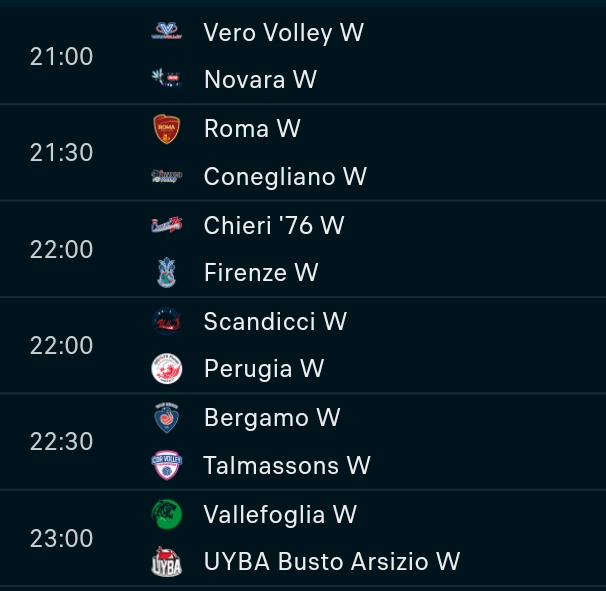Click the Firenze W team crest
The height and width of the screenshot is (591, 606).
point(166,272)
